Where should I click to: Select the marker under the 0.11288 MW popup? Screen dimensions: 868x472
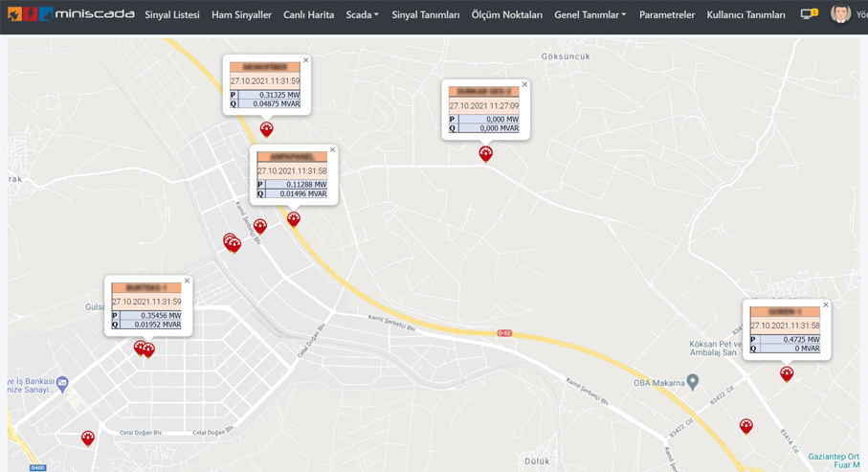point(294,219)
